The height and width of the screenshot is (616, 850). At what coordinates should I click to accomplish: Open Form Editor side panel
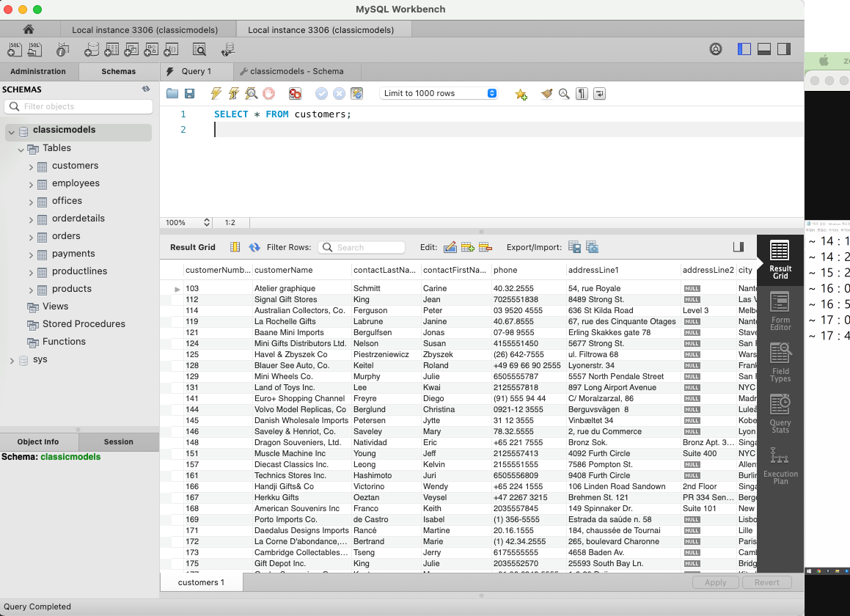pos(780,311)
